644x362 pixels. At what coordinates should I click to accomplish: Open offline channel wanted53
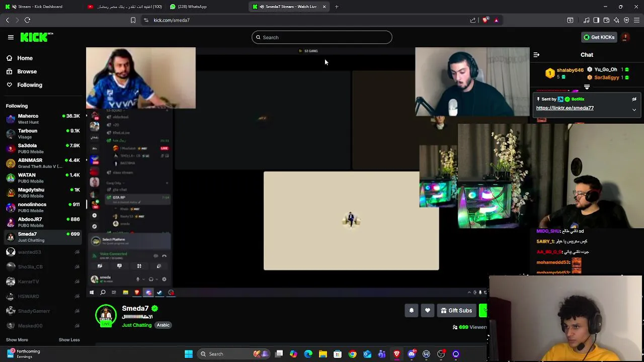tap(43, 252)
